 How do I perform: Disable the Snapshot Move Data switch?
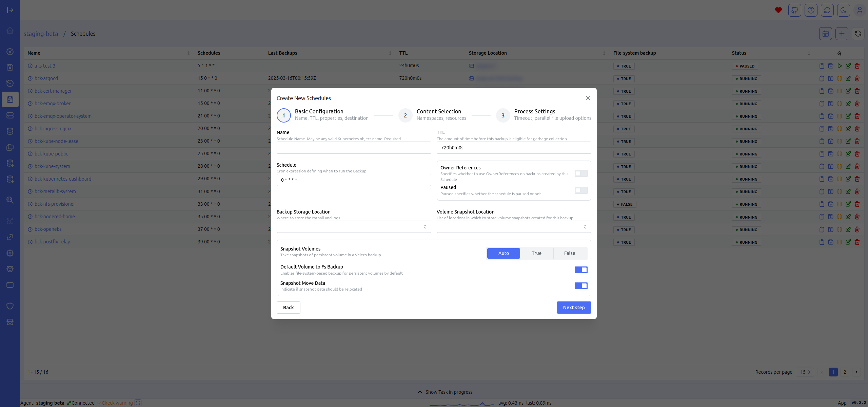pyautogui.click(x=581, y=286)
